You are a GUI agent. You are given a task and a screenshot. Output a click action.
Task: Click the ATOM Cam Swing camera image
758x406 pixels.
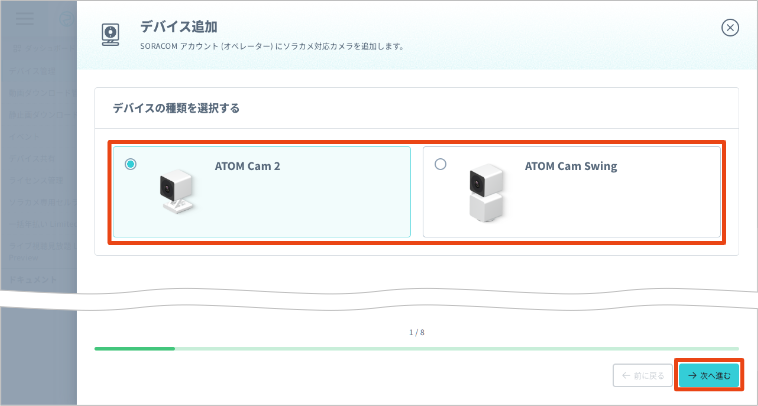tap(487, 193)
